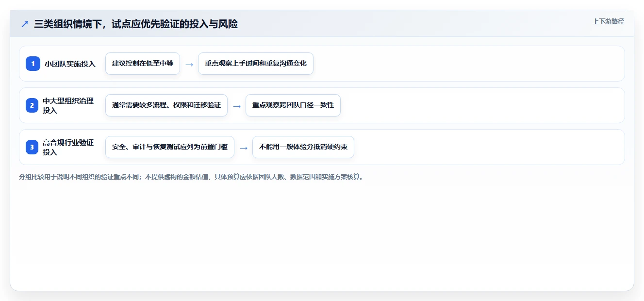The image size is (644, 301).
Task: Click the number 1 badge
Action: (33, 64)
